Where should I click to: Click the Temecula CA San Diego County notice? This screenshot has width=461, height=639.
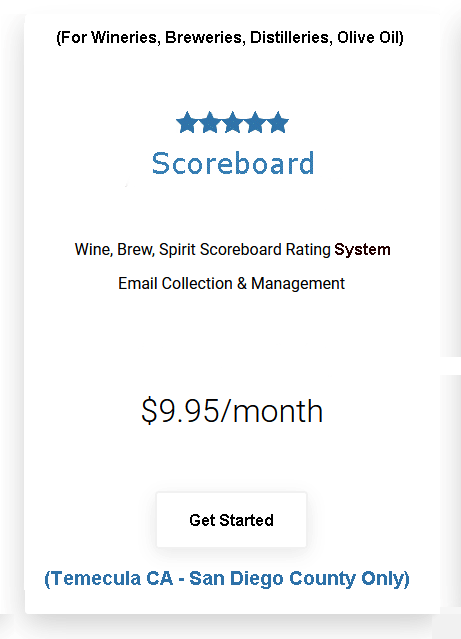pyautogui.click(x=227, y=578)
